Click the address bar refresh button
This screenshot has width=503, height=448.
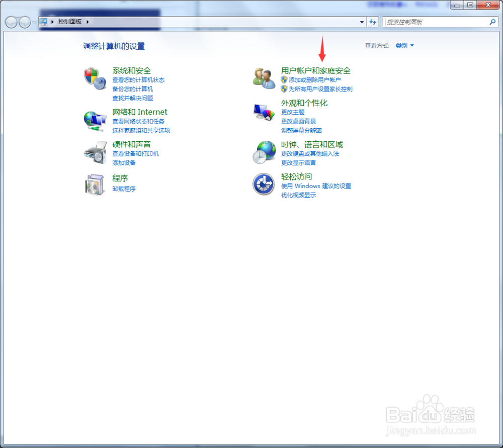click(372, 22)
